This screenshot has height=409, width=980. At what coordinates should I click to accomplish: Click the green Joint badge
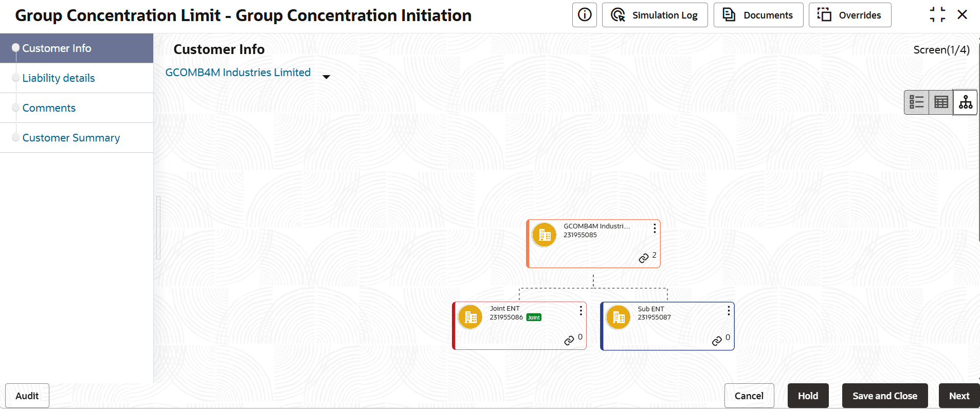point(534,317)
